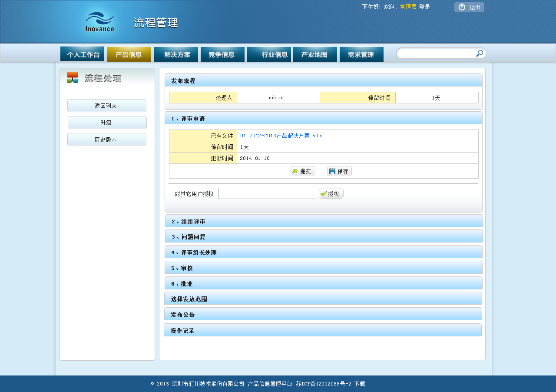Image resolution: width=556 pixels, height=392 pixels.
Task: Click the 更新时间 label cell
Action: pyautogui.click(x=203, y=158)
